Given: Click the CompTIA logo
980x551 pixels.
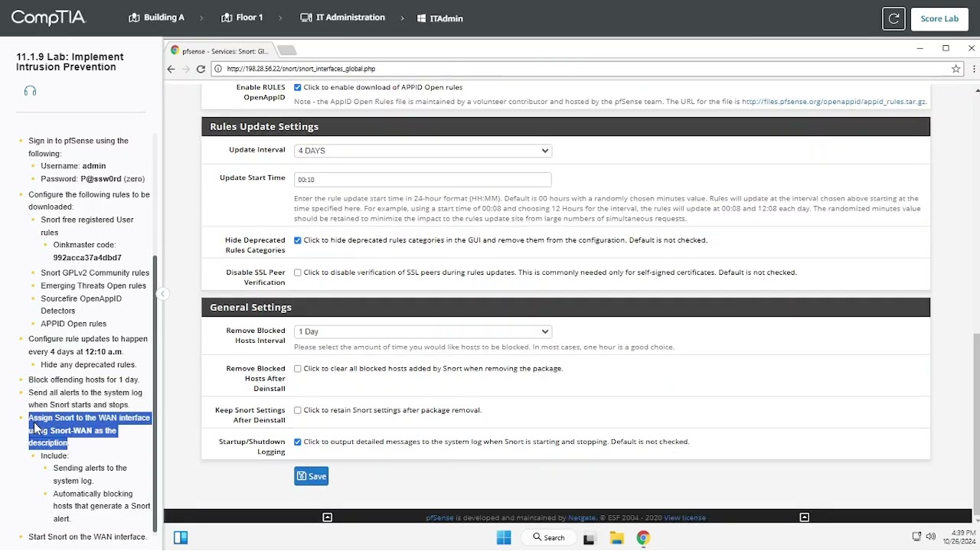Looking at the screenshot, I should pyautogui.click(x=48, y=18).
